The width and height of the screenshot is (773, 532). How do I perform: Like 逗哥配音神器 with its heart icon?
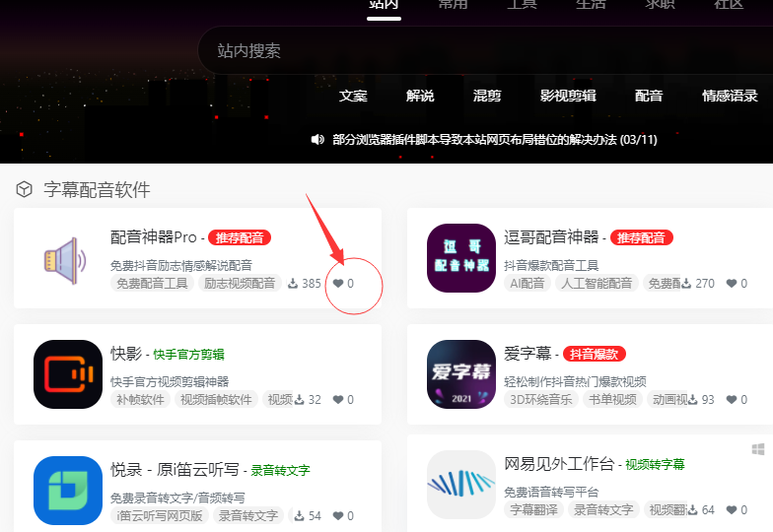click(x=732, y=284)
